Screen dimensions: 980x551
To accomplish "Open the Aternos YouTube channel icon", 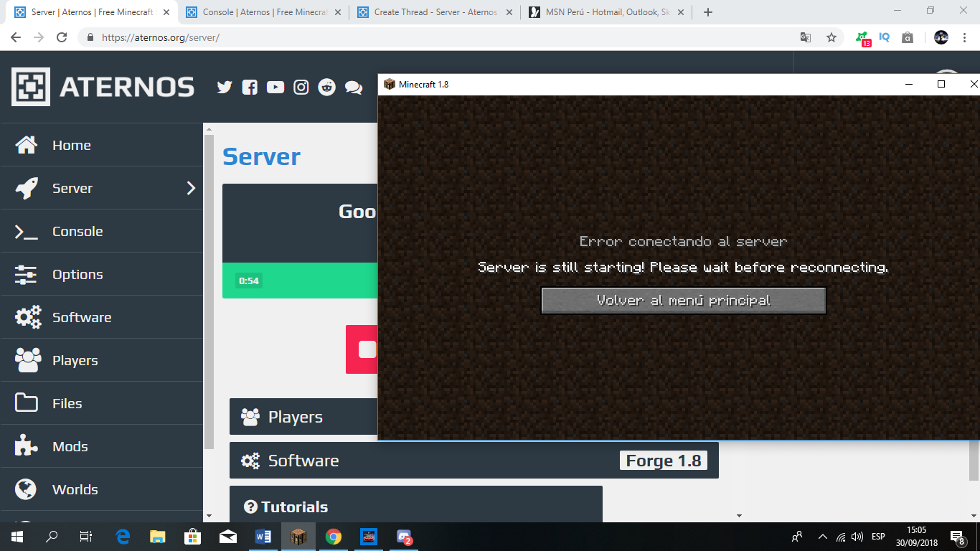I will pos(275,87).
